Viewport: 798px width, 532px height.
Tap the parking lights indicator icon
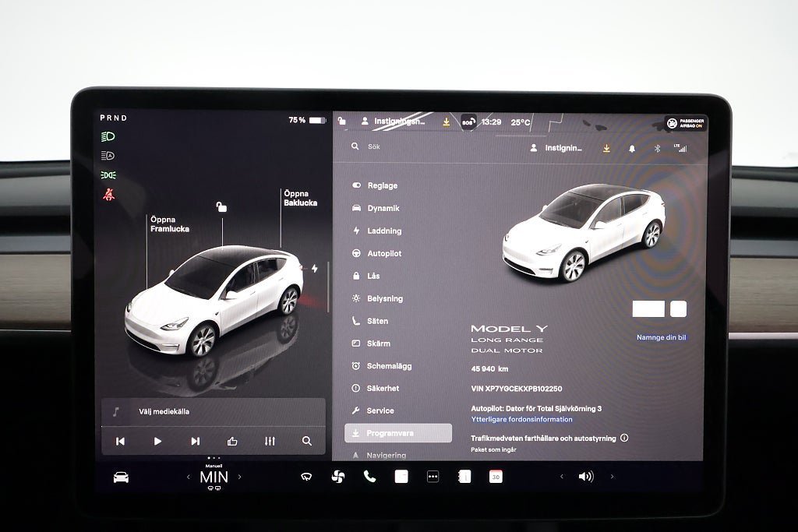[108, 175]
